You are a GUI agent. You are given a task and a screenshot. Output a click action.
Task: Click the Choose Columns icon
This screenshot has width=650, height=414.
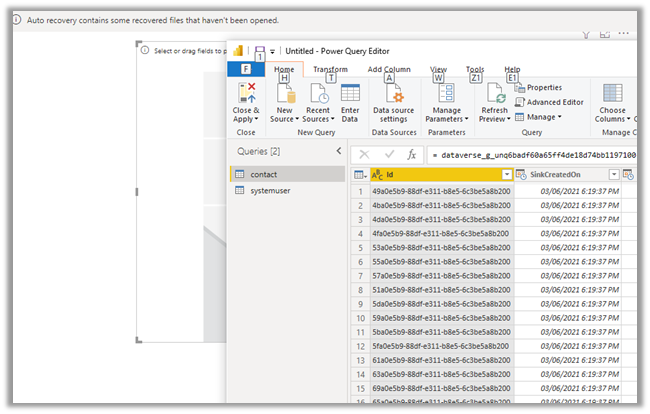coord(612,95)
